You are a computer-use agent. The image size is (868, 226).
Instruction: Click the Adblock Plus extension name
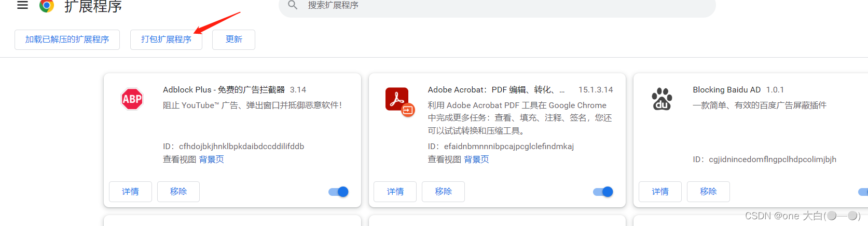[224, 90]
